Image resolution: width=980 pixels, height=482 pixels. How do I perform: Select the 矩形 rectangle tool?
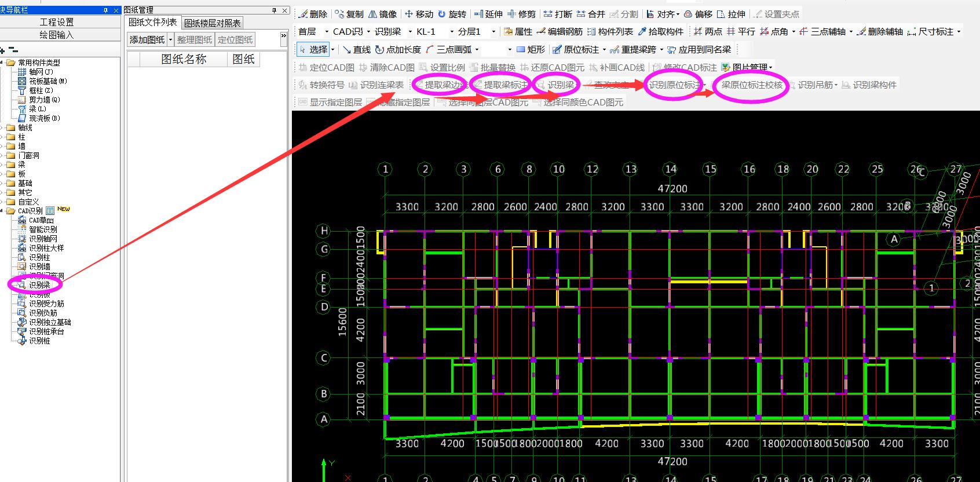click(x=531, y=49)
